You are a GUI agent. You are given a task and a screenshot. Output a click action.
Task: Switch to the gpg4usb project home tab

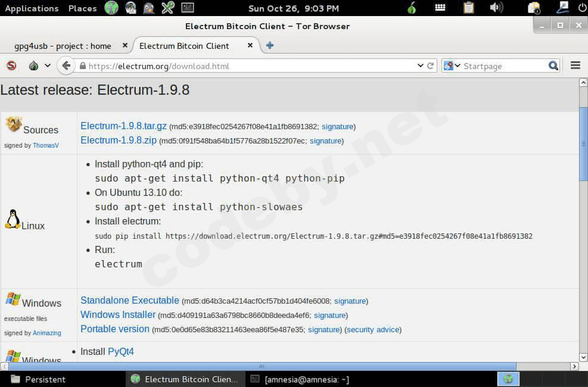coord(63,46)
